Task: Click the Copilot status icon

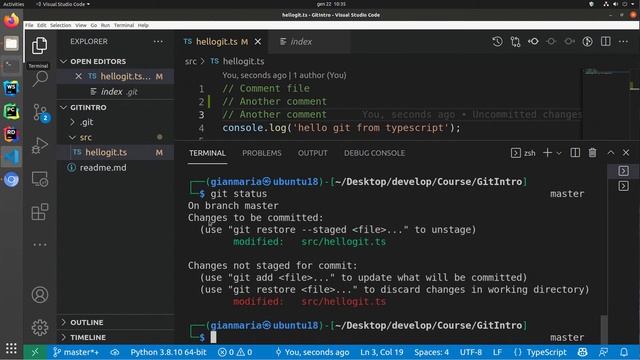Action: click(x=582, y=352)
